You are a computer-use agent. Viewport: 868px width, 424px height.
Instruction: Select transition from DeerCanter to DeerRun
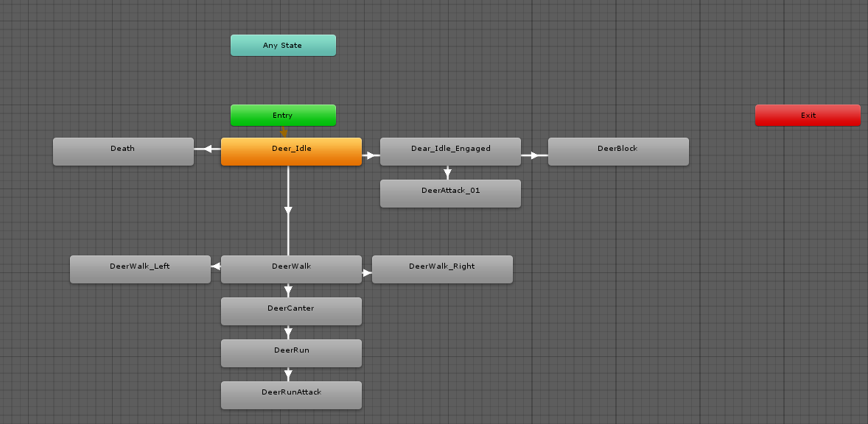coord(288,332)
